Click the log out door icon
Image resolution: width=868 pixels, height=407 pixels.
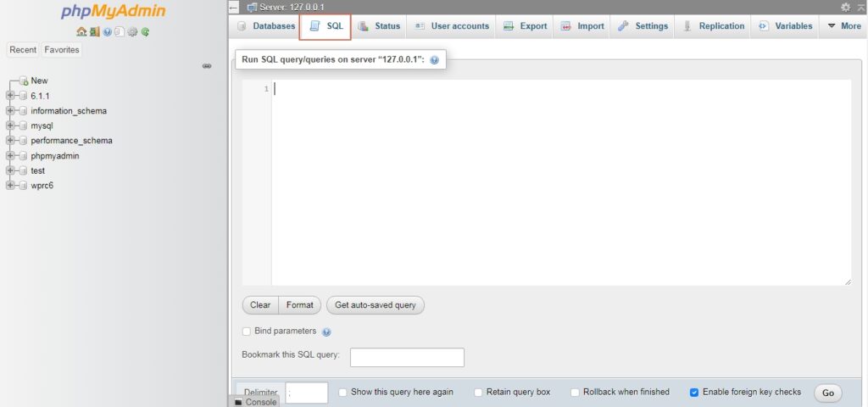point(95,32)
